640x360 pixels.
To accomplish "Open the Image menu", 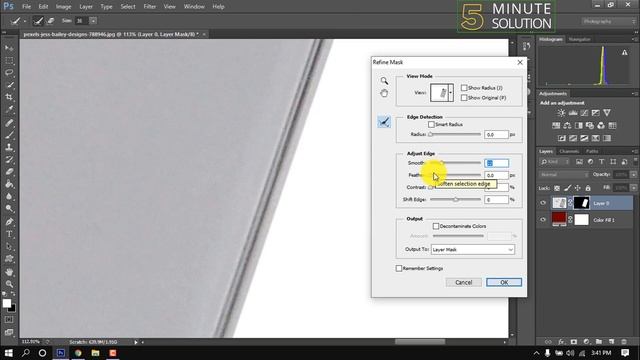I will 63,7.
